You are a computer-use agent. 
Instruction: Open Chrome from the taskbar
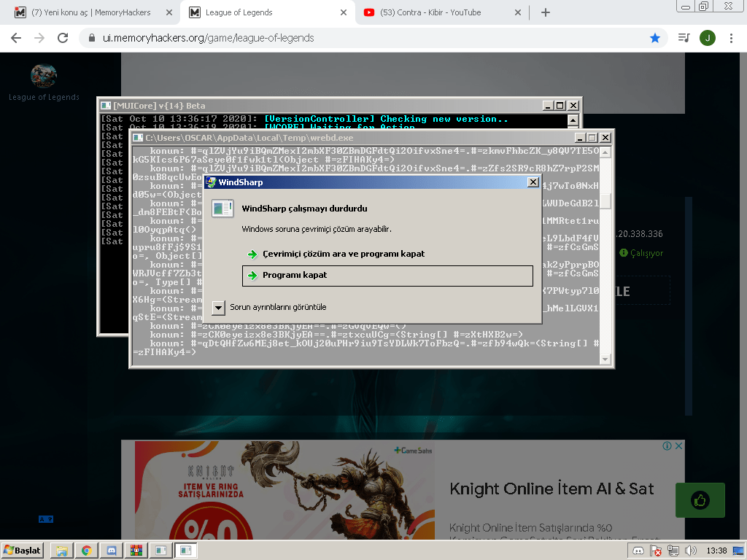click(86, 551)
